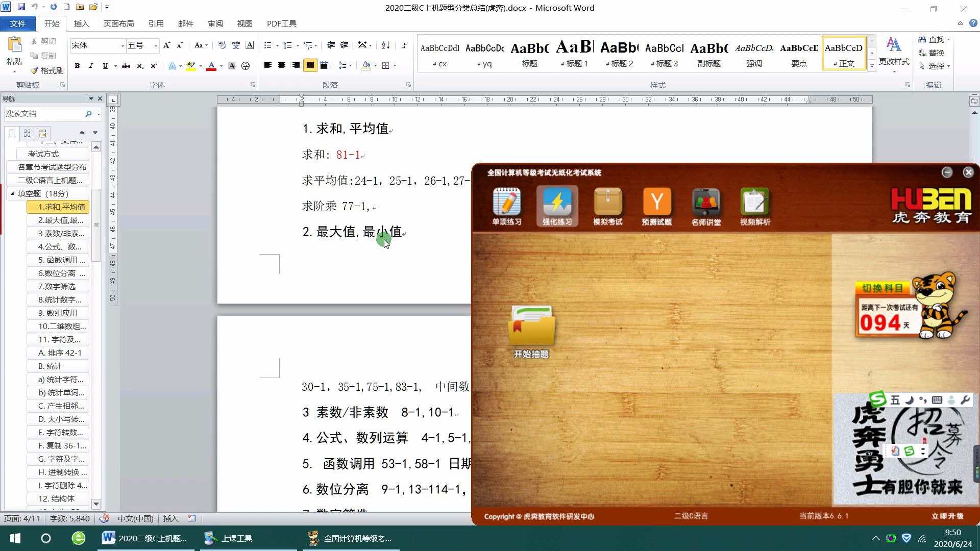Expand the line spacing options dropdown

pos(350,66)
